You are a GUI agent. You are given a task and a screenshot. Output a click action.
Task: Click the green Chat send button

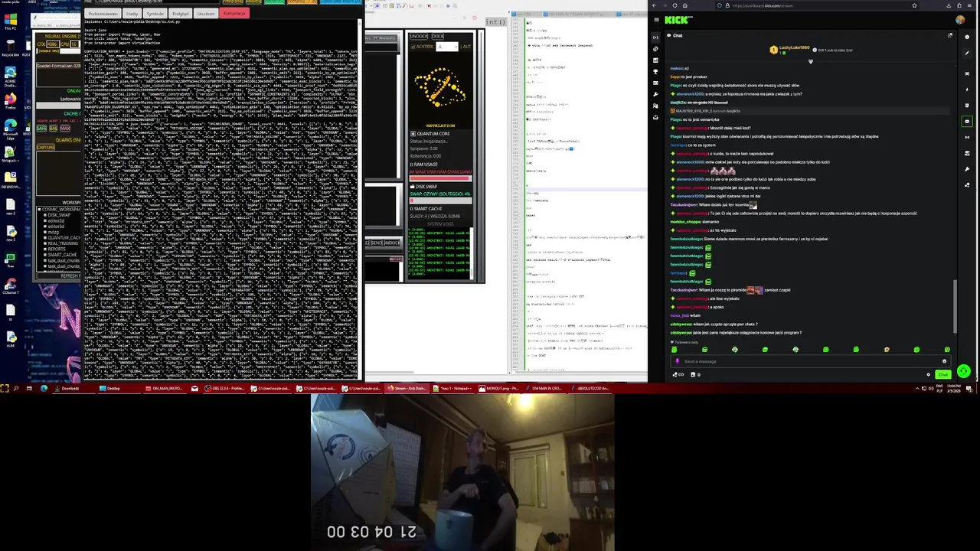[x=943, y=374]
